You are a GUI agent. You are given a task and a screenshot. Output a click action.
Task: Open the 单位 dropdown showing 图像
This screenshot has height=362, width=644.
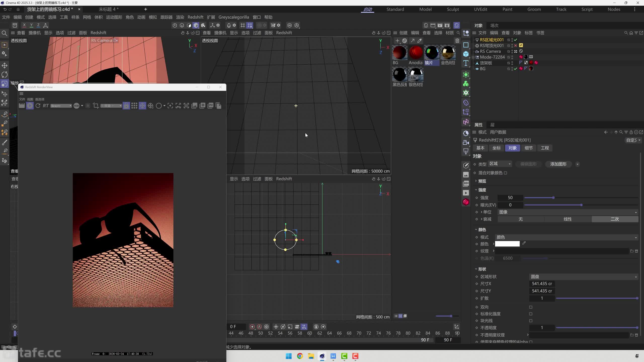click(568, 212)
